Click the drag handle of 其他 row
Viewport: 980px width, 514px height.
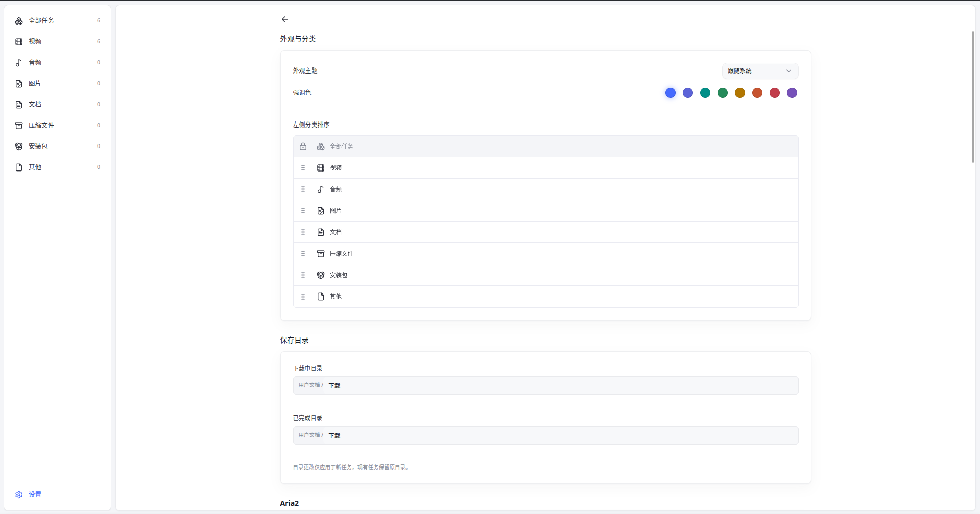click(303, 297)
